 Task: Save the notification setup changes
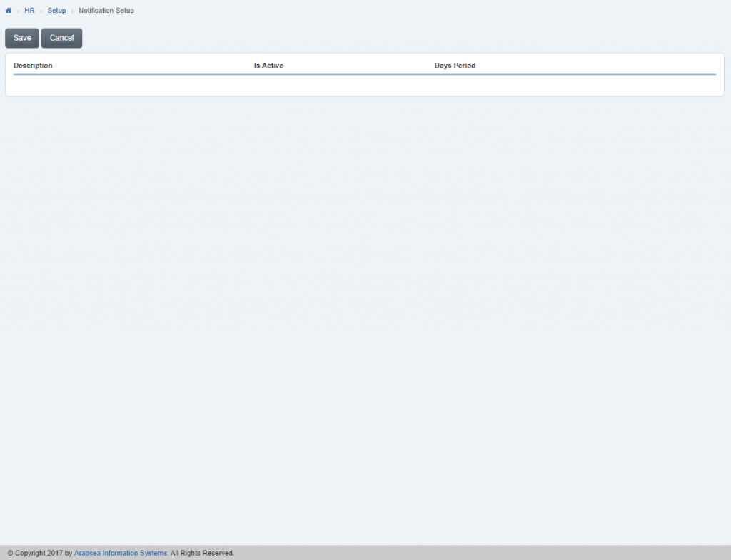tap(21, 37)
